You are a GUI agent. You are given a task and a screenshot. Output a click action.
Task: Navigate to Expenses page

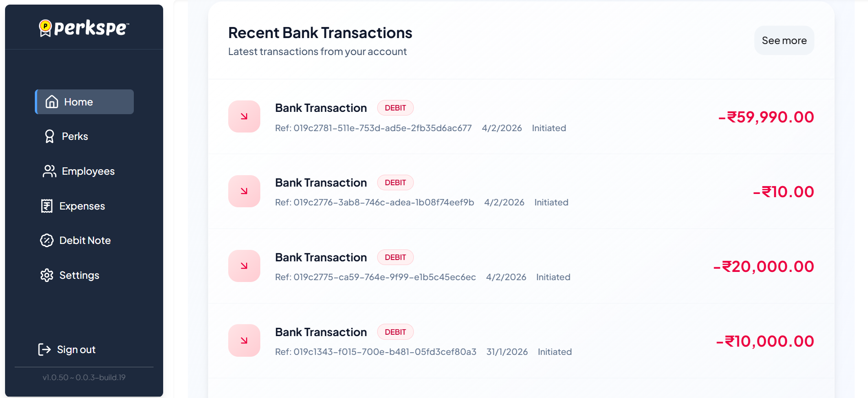coord(82,206)
